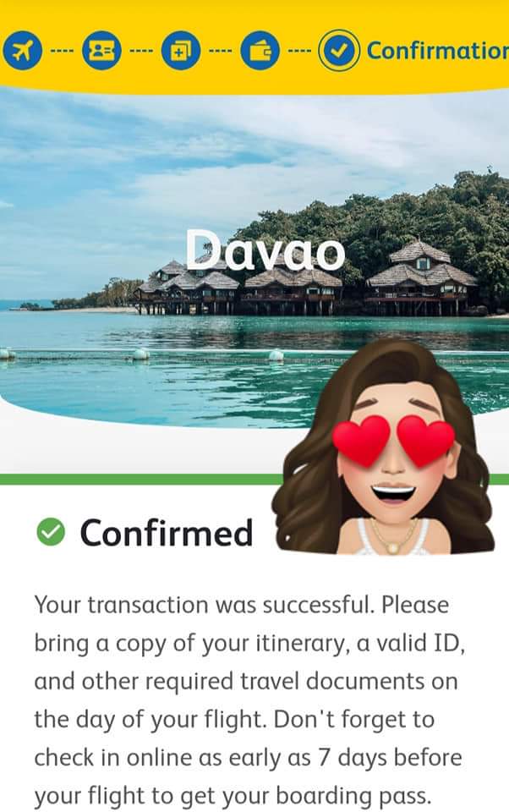Select the passenger ID card step icon

(x=101, y=51)
